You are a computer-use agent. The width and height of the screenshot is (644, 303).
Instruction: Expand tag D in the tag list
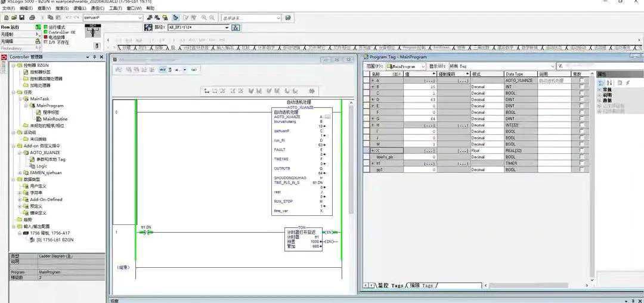pos(373,100)
